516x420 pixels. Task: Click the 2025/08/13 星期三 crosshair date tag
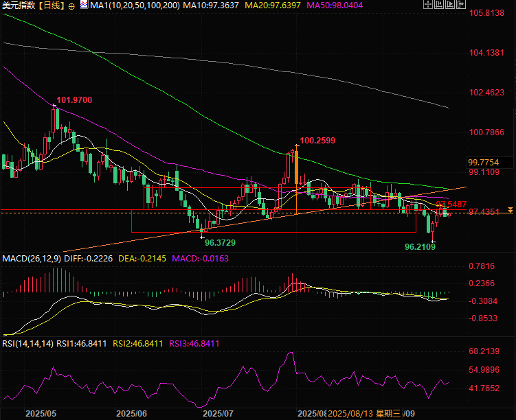tap(364, 414)
